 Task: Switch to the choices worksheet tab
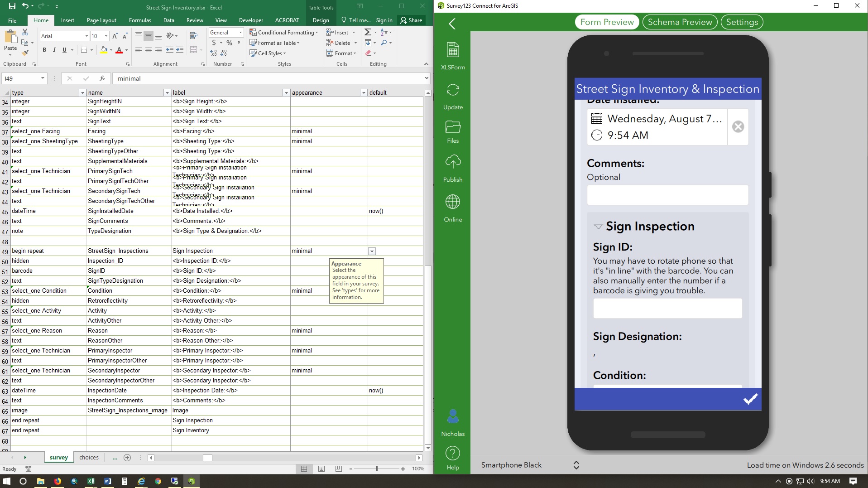(x=89, y=458)
